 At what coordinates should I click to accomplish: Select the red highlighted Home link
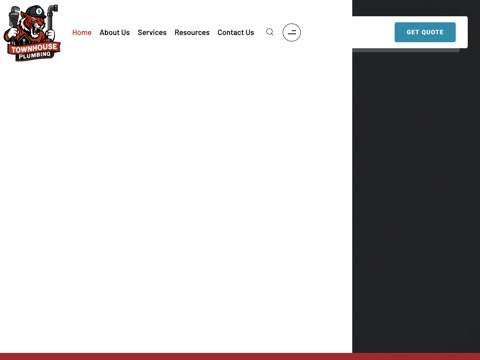click(x=82, y=32)
